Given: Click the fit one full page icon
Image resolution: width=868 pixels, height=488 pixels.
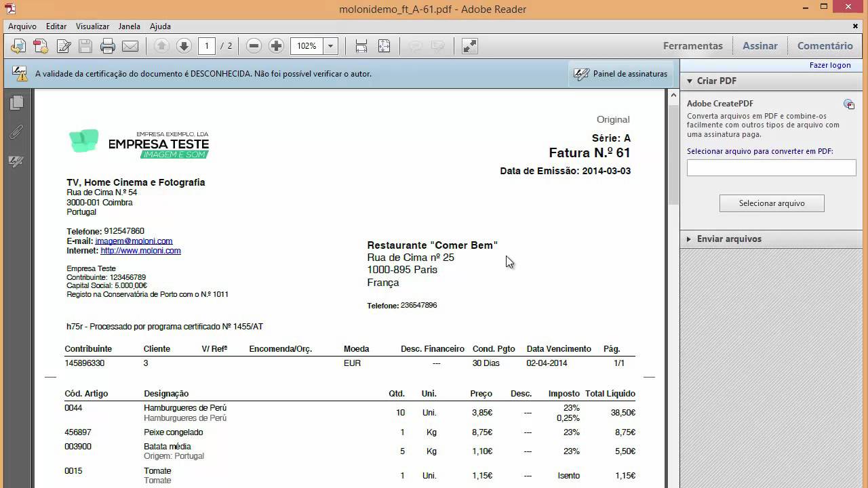Looking at the screenshot, I should [384, 46].
